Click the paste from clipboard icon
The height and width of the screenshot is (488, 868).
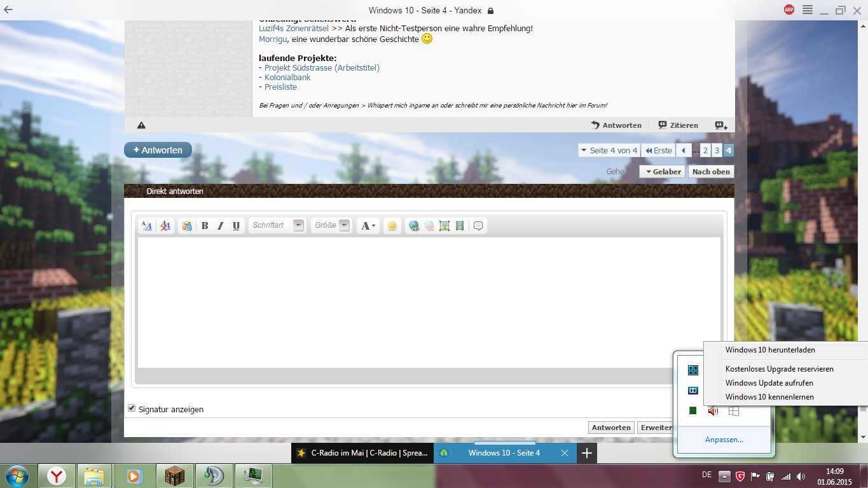point(187,226)
